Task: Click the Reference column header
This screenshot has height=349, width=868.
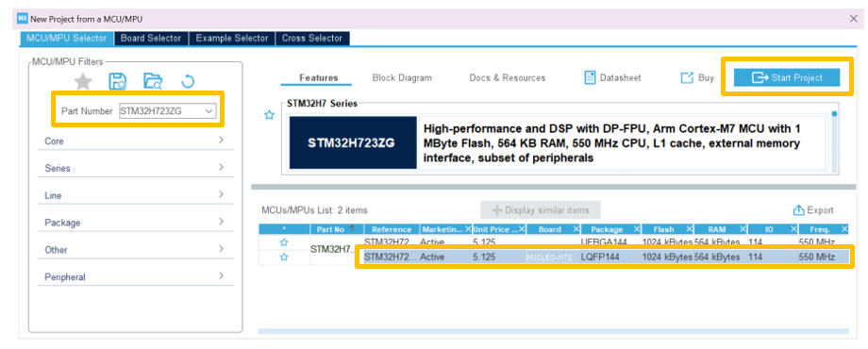Action: [x=392, y=229]
